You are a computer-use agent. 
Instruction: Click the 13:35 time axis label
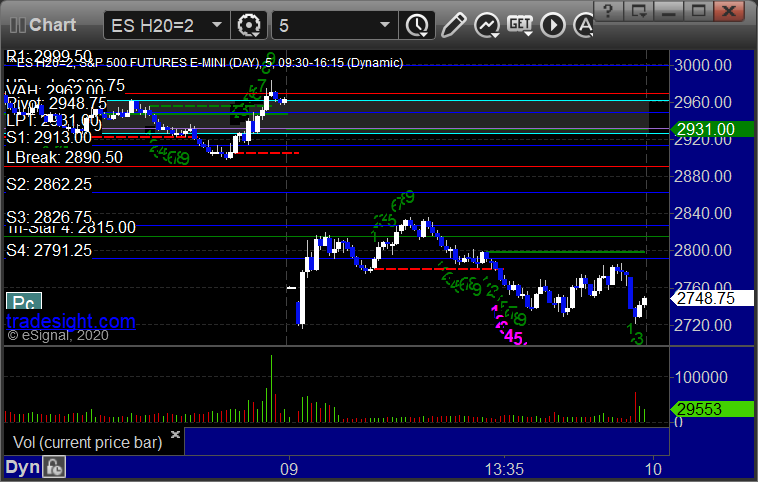pyautogui.click(x=504, y=469)
